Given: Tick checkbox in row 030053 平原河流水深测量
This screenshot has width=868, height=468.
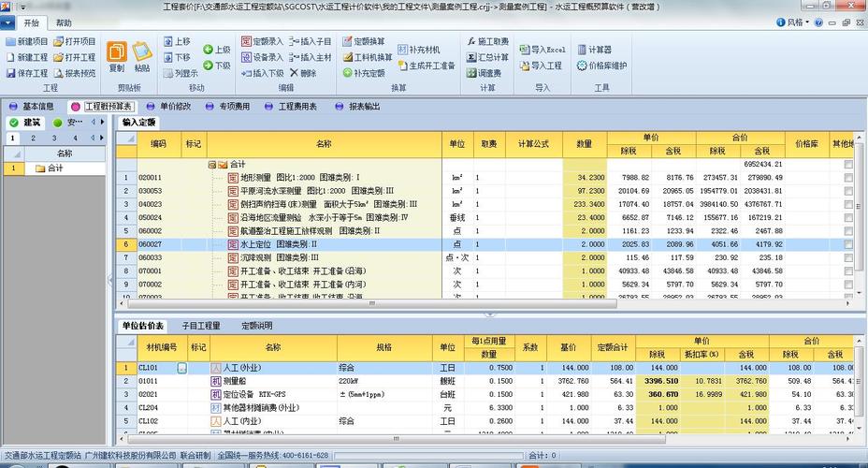Looking at the screenshot, I should pyautogui.click(x=848, y=191).
